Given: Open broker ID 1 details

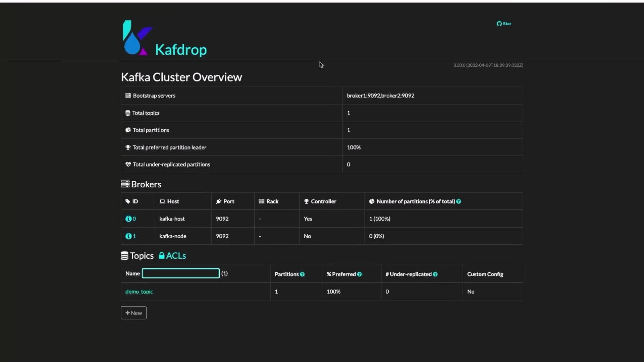Looking at the screenshot, I should pos(135,236).
